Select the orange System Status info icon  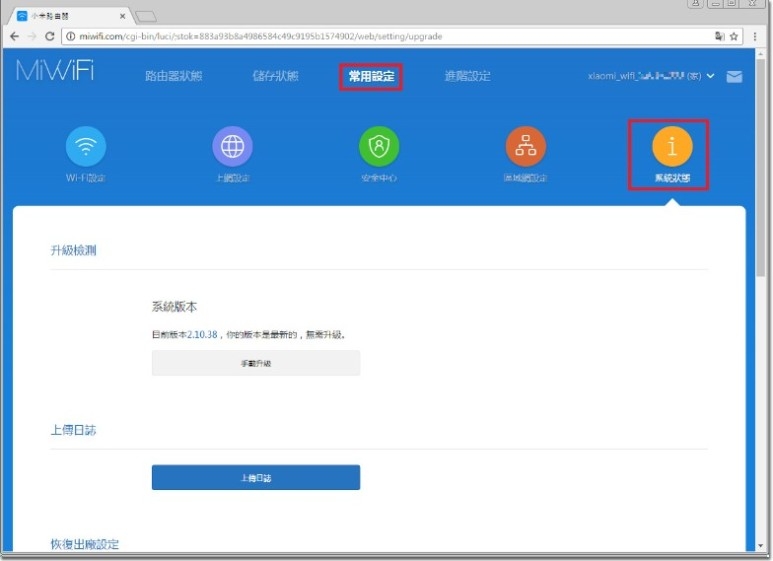[672, 147]
